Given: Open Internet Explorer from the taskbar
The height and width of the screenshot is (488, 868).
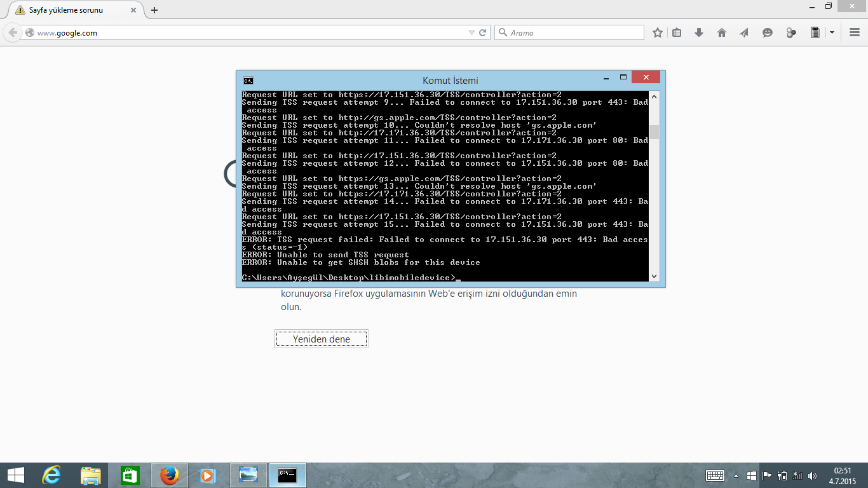Looking at the screenshot, I should coord(51,475).
